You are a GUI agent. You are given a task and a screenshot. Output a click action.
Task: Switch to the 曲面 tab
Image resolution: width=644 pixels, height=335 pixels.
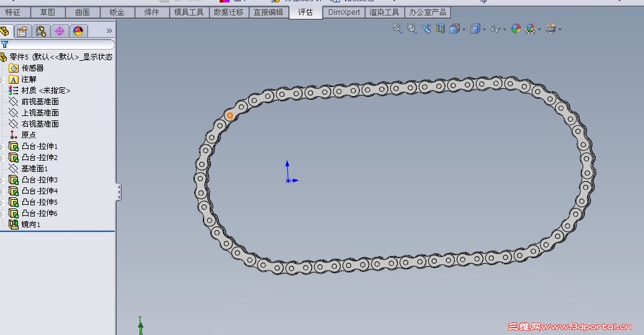pyautogui.click(x=83, y=12)
